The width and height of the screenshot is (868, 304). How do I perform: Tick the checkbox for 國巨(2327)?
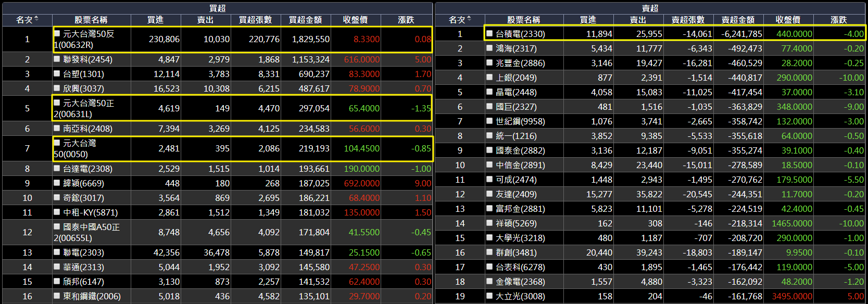pos(489,106)
